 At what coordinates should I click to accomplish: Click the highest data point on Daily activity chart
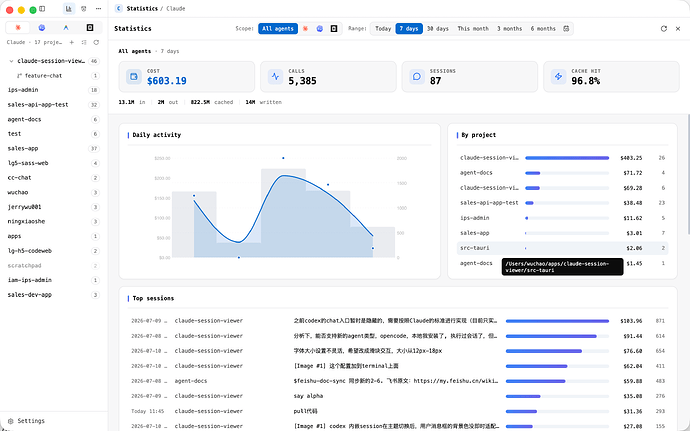coord(283,158)
